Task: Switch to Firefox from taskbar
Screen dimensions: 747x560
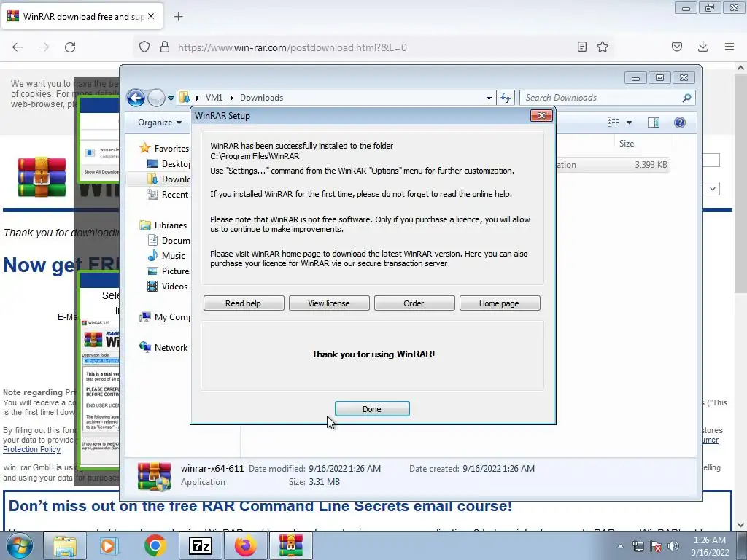Action: pos(246,545)
